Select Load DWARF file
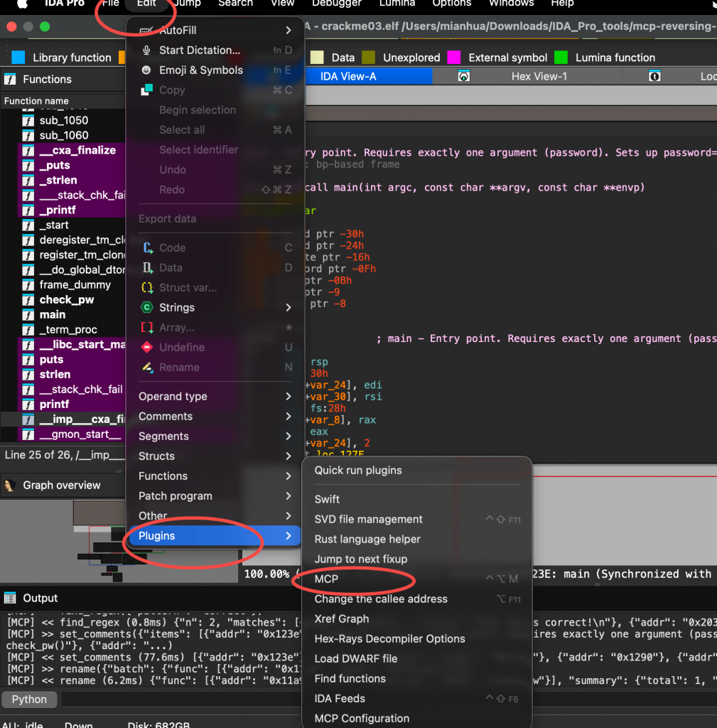The image size is (717, 728). 416,659
